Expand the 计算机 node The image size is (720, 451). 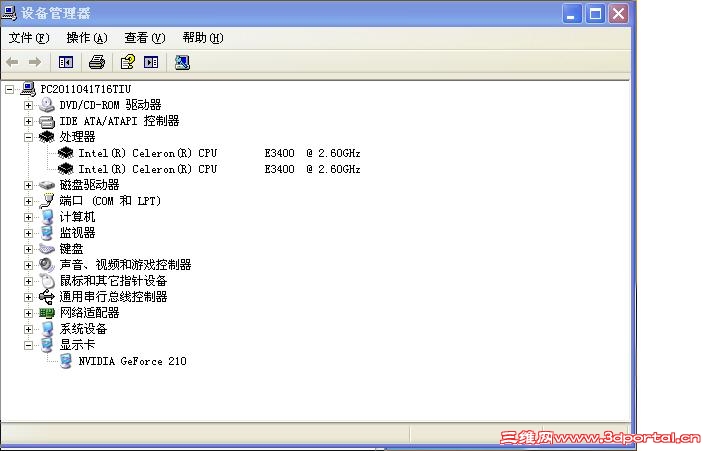(28, 217)
